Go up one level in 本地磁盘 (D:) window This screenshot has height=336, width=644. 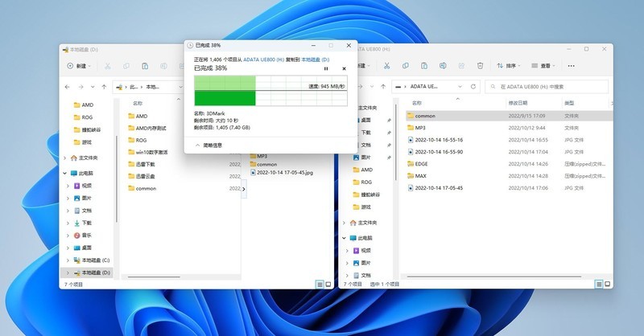point(104,87)
